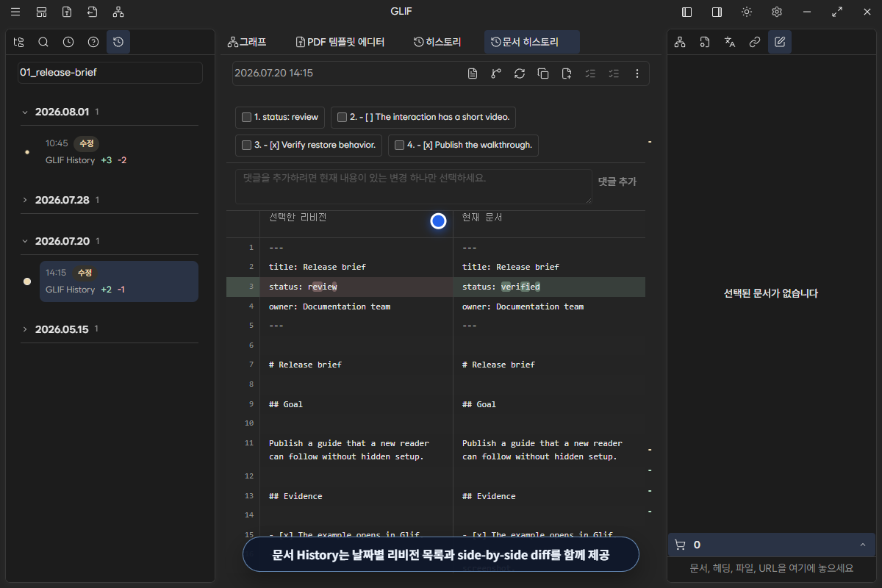The height and width of the screenshot is (588, 882).
Task: Check the '4. - [x] Publish the walkthrough.' checkbox
Action: coord(399,145)
